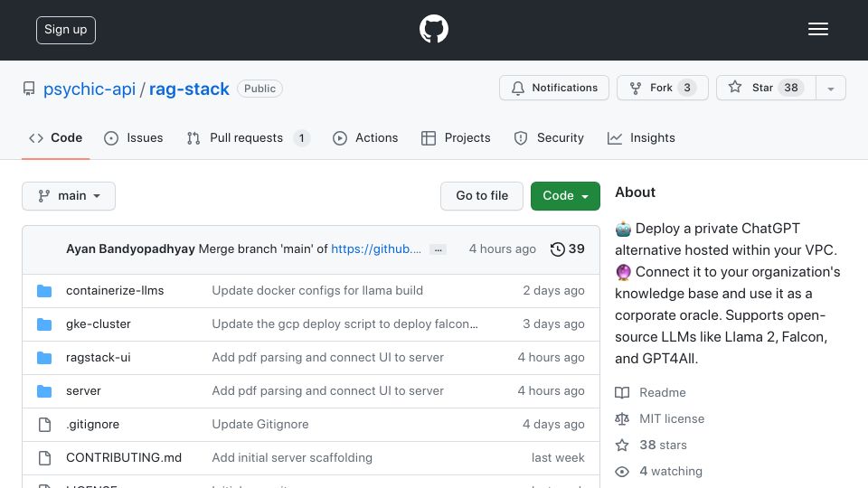Click the ragstack-ui folder icon

point(44,358)
